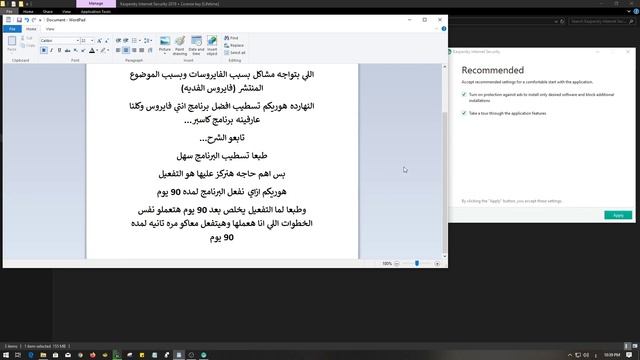This screenshot has height=360, width=640.
Task: Click the WordPad Help icon
Action: point(444,29)
